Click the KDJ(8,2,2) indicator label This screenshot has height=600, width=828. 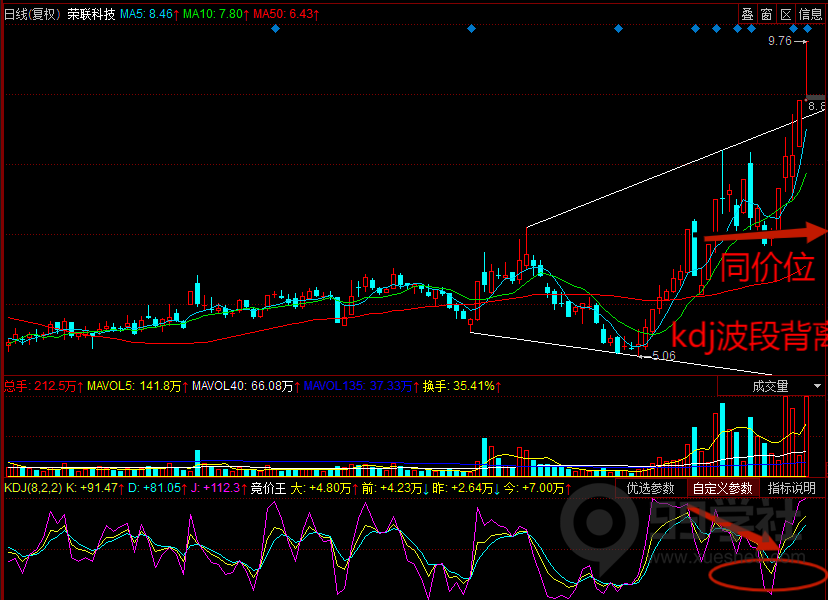point(32,488)
